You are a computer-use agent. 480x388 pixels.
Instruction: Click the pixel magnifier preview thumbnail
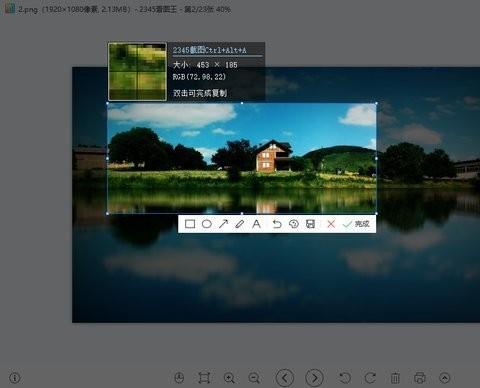[137, 71]
